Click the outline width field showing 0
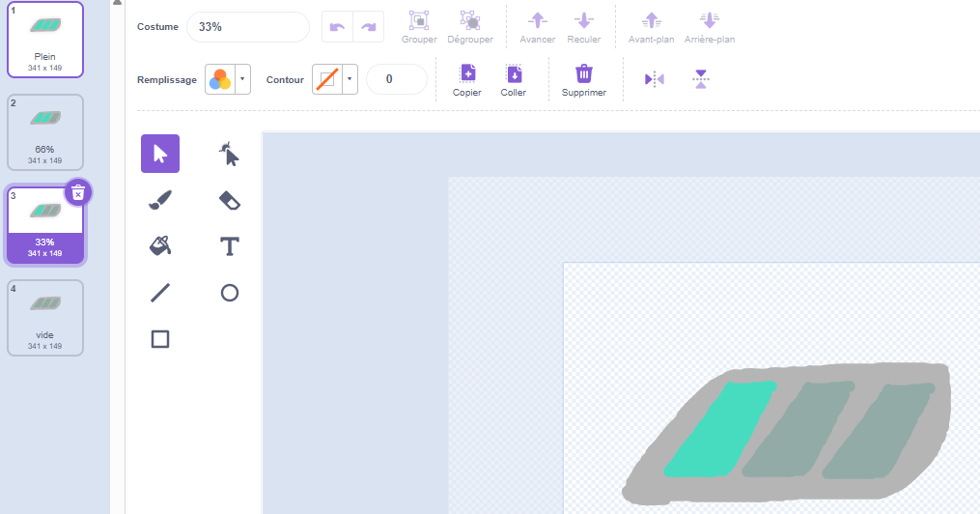 pos(397,79)
